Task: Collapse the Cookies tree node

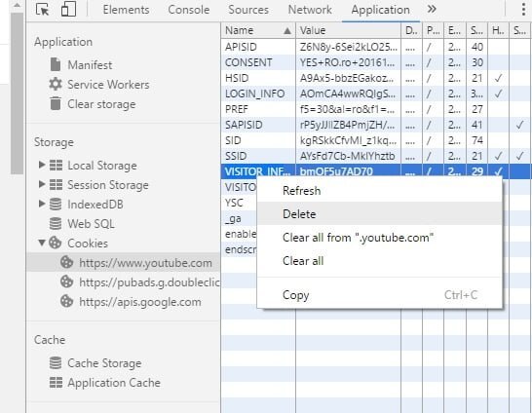Action: 42,243
